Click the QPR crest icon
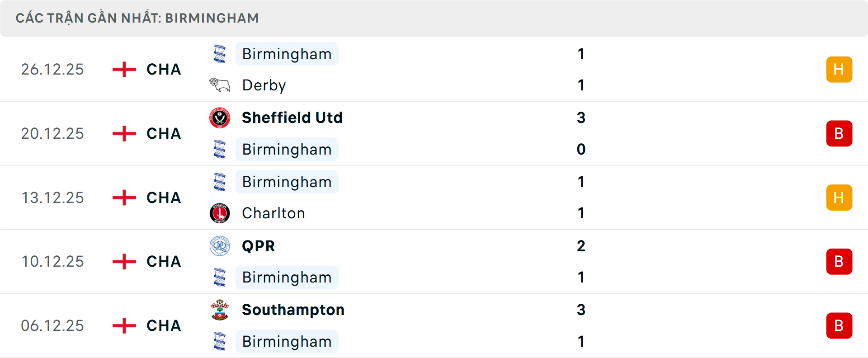The height and width of the screenshot is (358, 868). coord(220,246)
